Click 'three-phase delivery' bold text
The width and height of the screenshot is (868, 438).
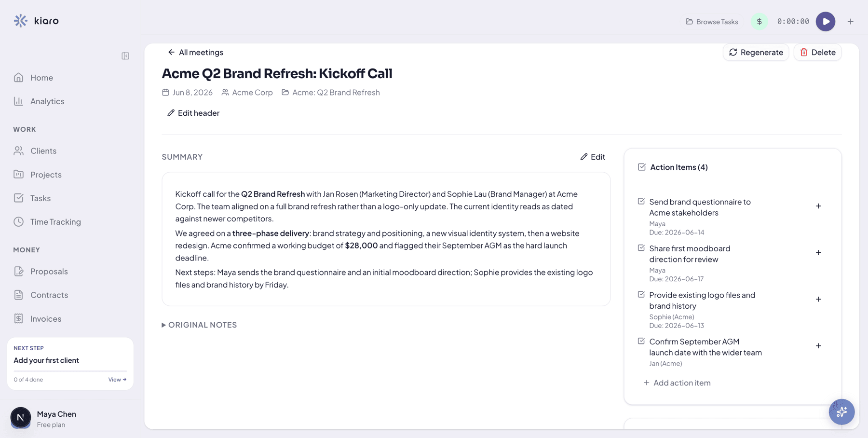[x=271, y=233]
